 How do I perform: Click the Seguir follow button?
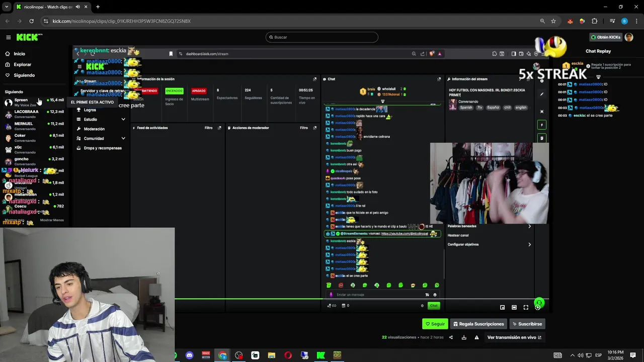click(435, 324)
